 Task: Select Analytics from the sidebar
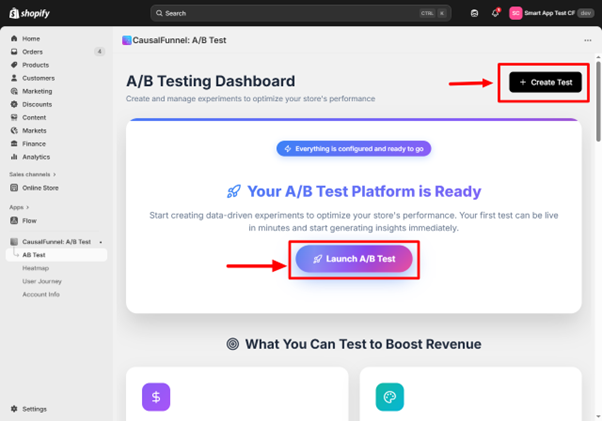(36, 157)
